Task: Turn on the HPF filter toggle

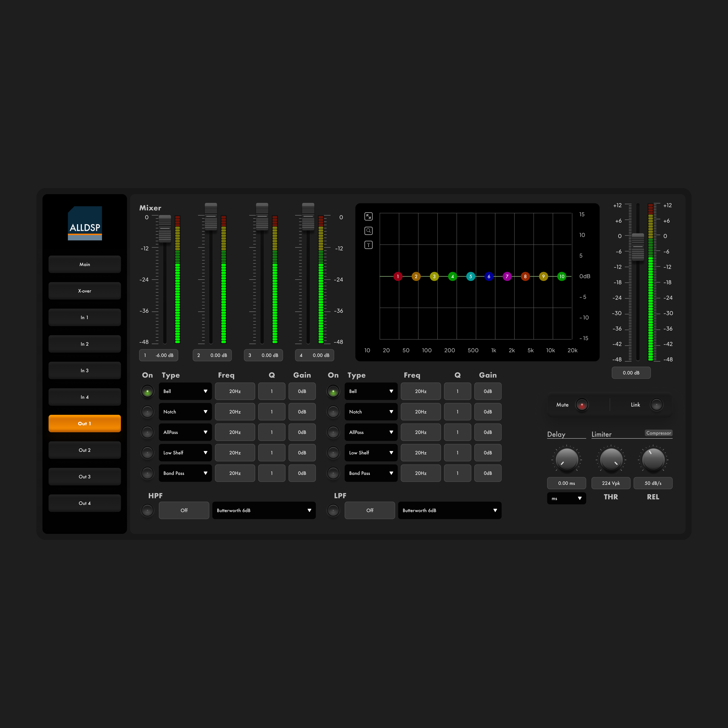Action: click(147, 510)
